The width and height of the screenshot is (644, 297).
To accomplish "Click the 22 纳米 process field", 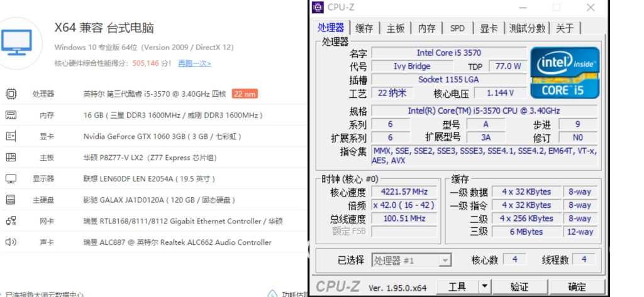I will 392,93.
